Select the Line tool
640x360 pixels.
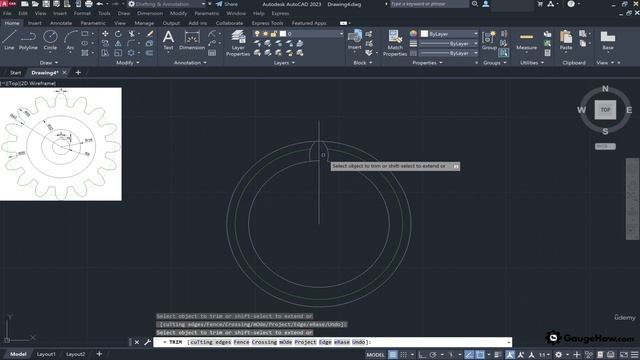9,40
